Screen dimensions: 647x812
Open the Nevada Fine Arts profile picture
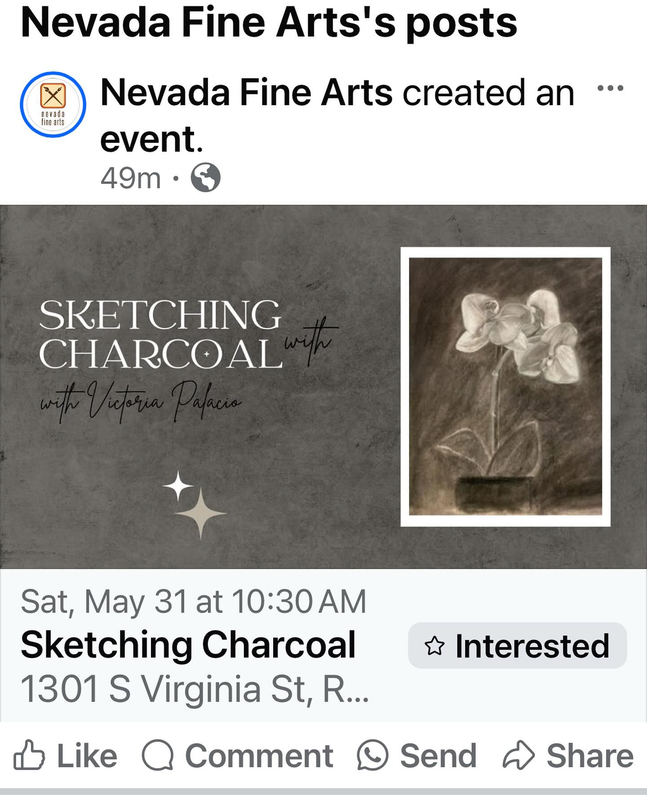pos(53,105)
